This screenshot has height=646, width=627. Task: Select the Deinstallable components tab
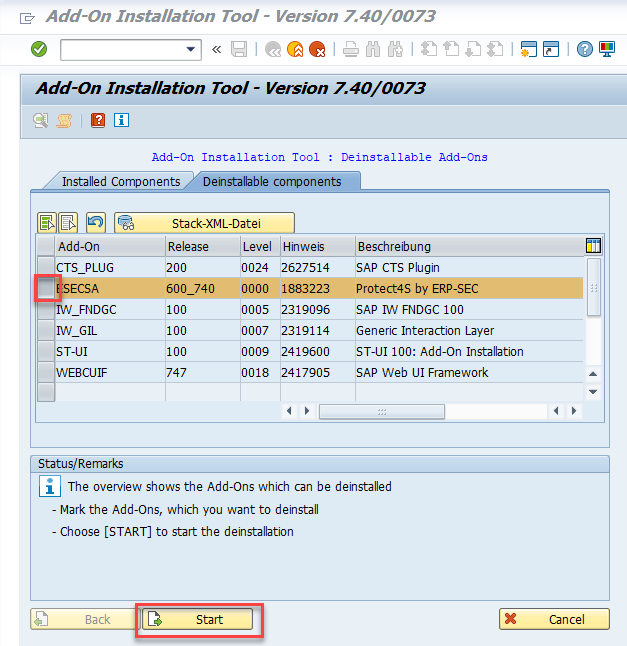[x=272, y=181]
